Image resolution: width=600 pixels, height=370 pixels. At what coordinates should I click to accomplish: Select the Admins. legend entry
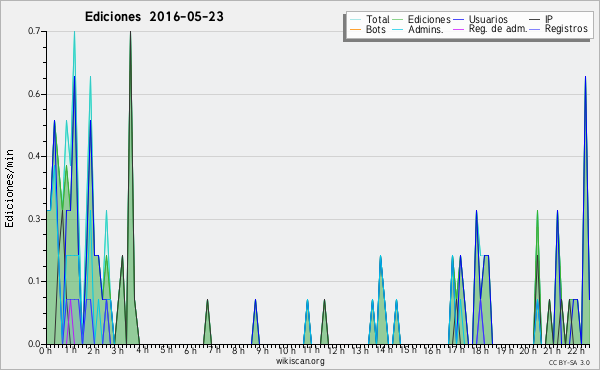click(x=417, y=29)
